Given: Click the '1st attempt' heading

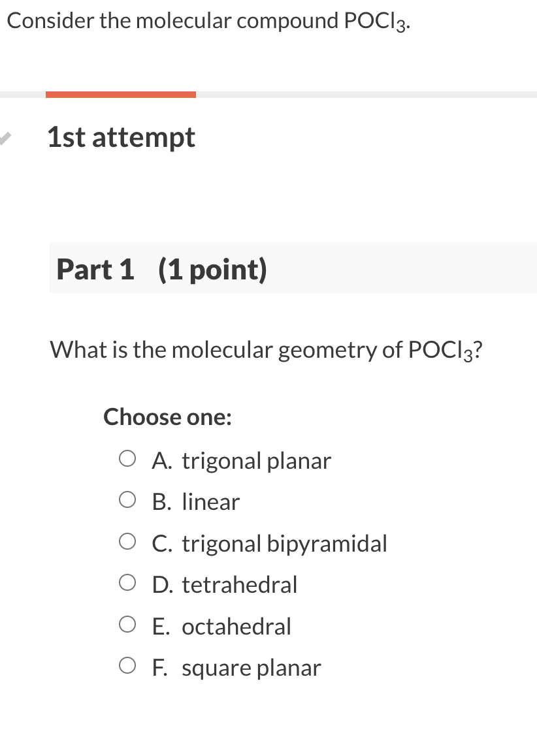Looking at the screenshot, I should coord(120,136).
